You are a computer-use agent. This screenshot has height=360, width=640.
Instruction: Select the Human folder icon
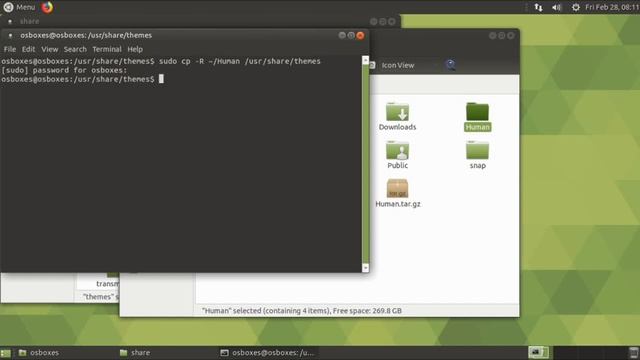tap(478, 111)
